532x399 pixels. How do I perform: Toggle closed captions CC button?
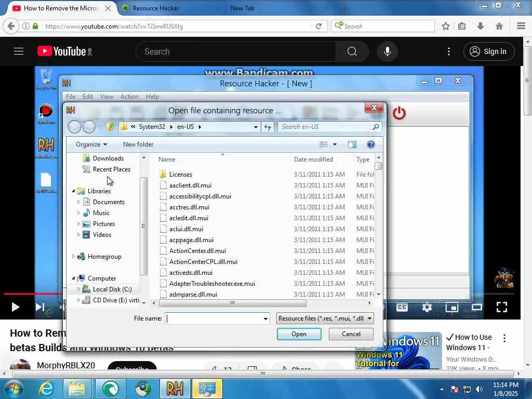pyautogui.click(x=402, y=307)
